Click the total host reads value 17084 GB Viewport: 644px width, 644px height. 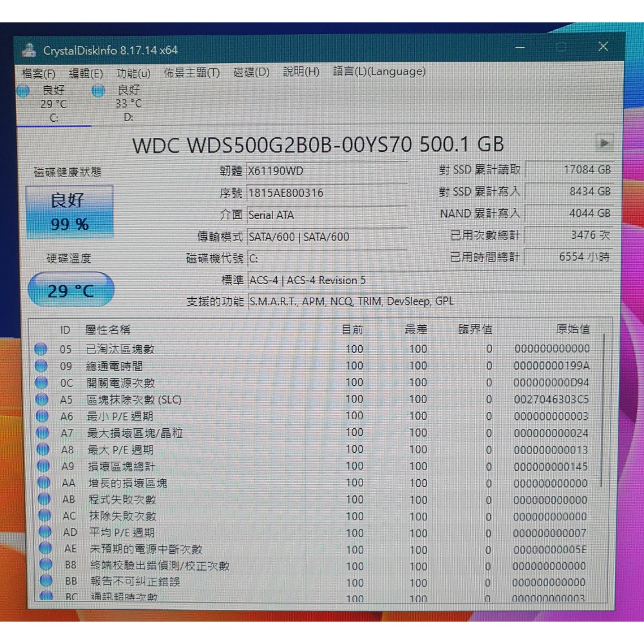click(569, 169)
